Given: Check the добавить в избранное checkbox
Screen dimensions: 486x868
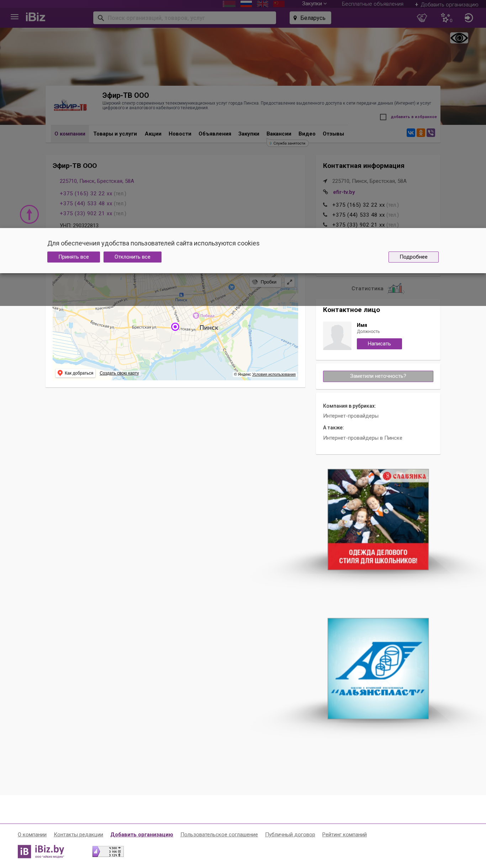Looking at the screenshot, I should (x=383, y=117).
